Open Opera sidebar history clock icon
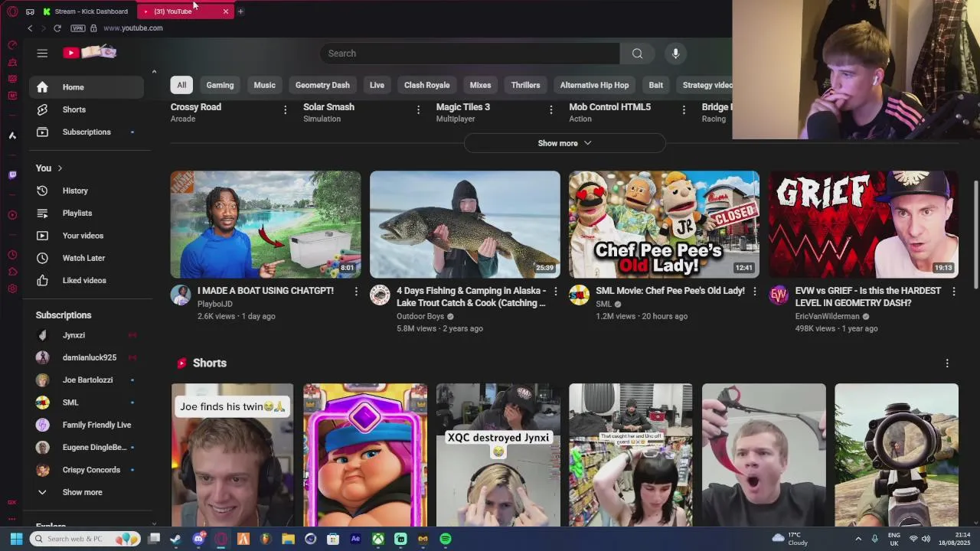The image size is (980, 551). 12,255
